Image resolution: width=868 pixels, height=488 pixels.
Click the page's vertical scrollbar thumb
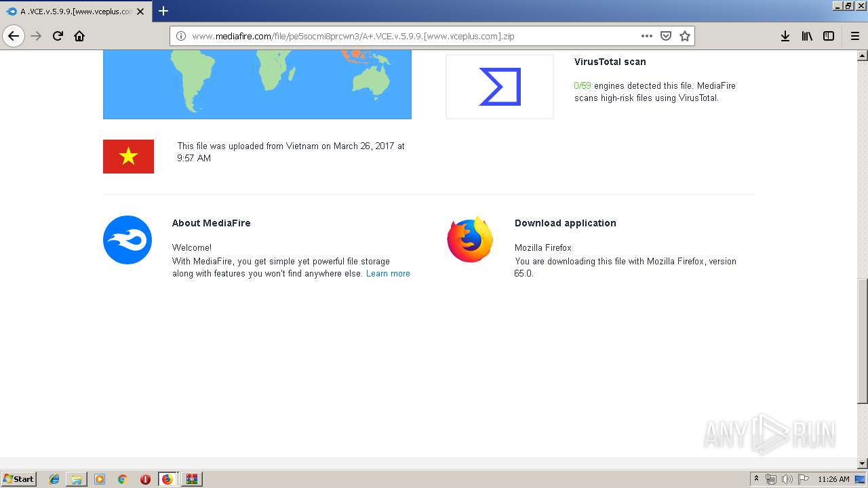863,342
